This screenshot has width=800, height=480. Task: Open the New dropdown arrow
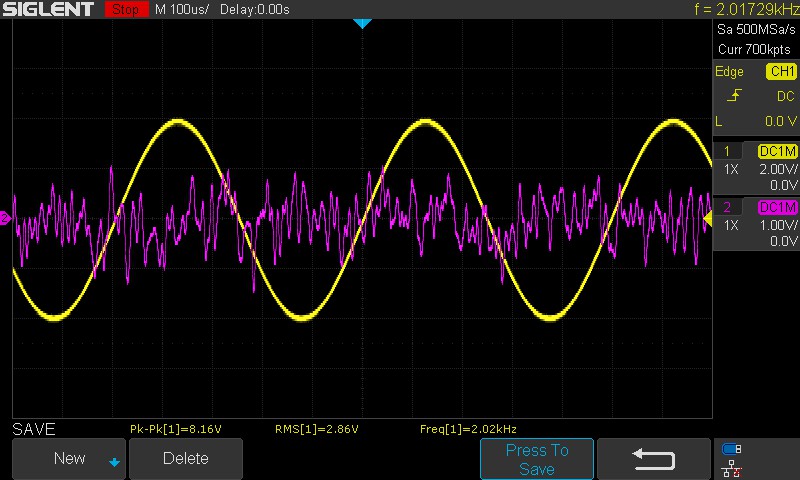tap(114, 462)
